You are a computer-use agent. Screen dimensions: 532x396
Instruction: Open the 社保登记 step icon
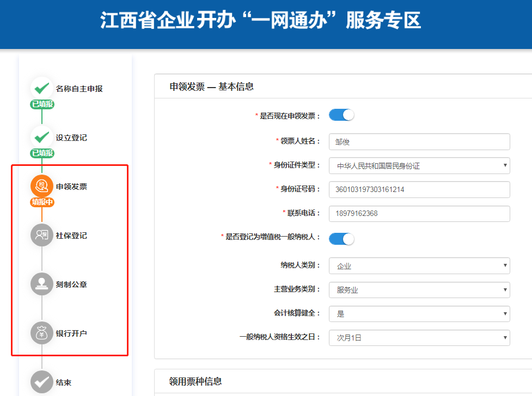pos(41,235)
